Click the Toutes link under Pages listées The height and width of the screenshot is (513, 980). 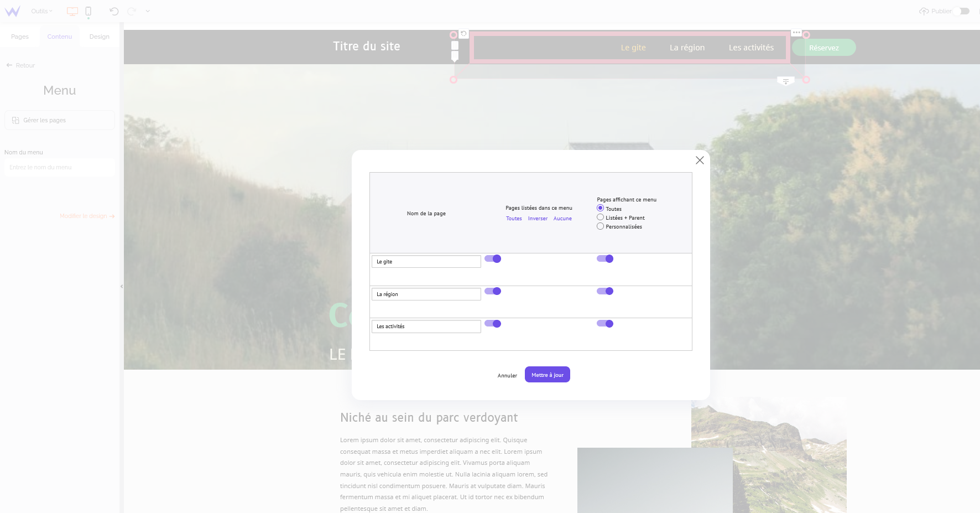point(514,219)
